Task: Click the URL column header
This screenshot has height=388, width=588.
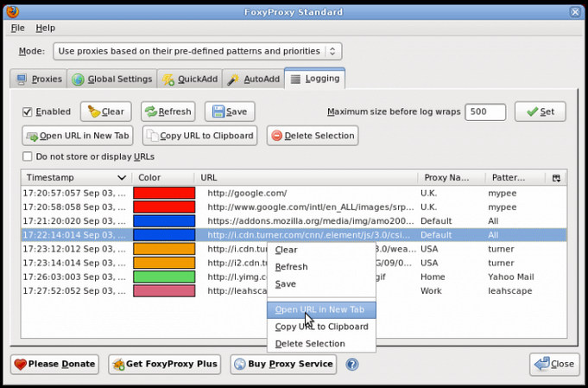Action: coord(306,177)
